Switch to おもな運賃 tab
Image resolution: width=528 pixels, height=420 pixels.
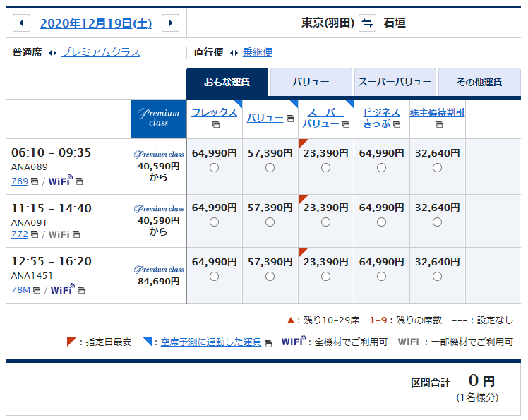227,82
